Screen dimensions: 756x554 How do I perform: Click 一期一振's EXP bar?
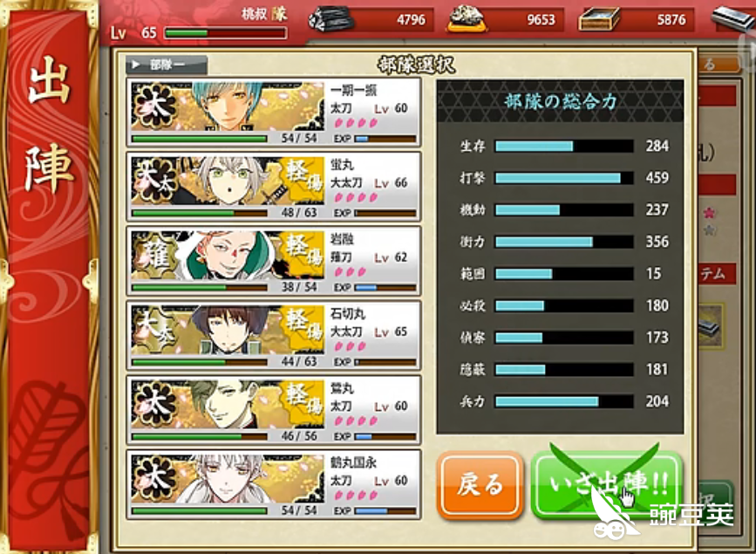(x=385, y=139)
